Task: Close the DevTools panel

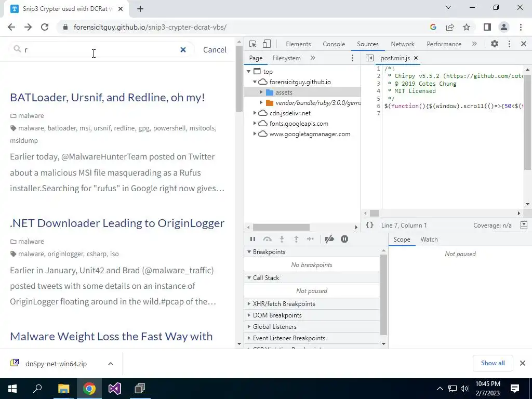Action: 524,44
